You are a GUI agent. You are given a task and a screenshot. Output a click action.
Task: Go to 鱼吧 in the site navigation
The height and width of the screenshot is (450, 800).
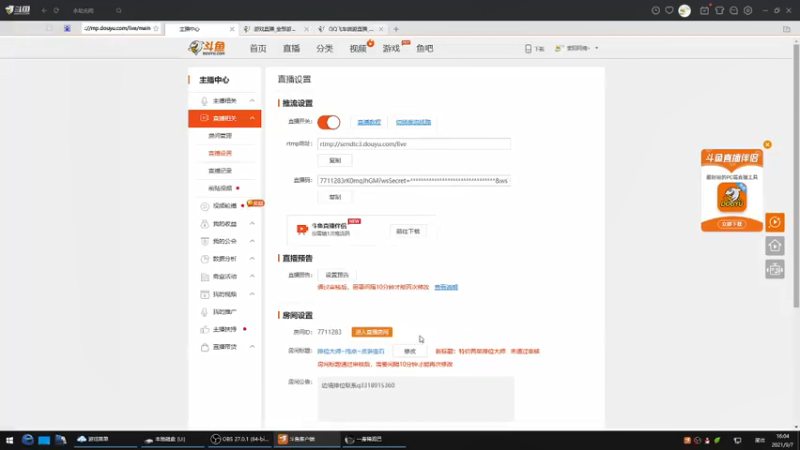[x=424, y=48]
